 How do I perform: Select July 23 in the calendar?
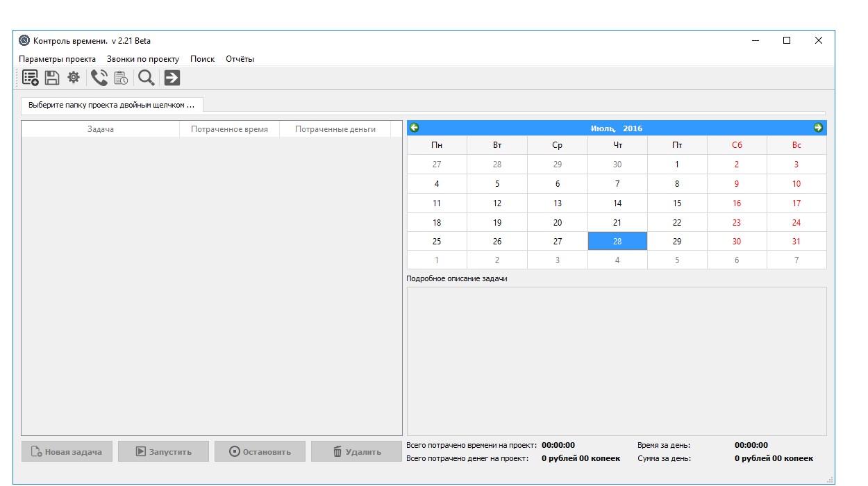click(x=737, y=223)
